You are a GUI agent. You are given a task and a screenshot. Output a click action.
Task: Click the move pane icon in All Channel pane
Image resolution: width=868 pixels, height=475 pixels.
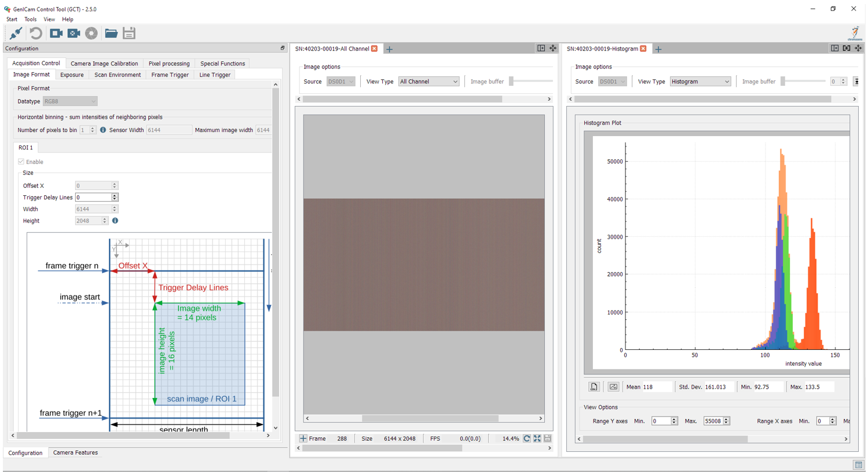tap(553, 49)
